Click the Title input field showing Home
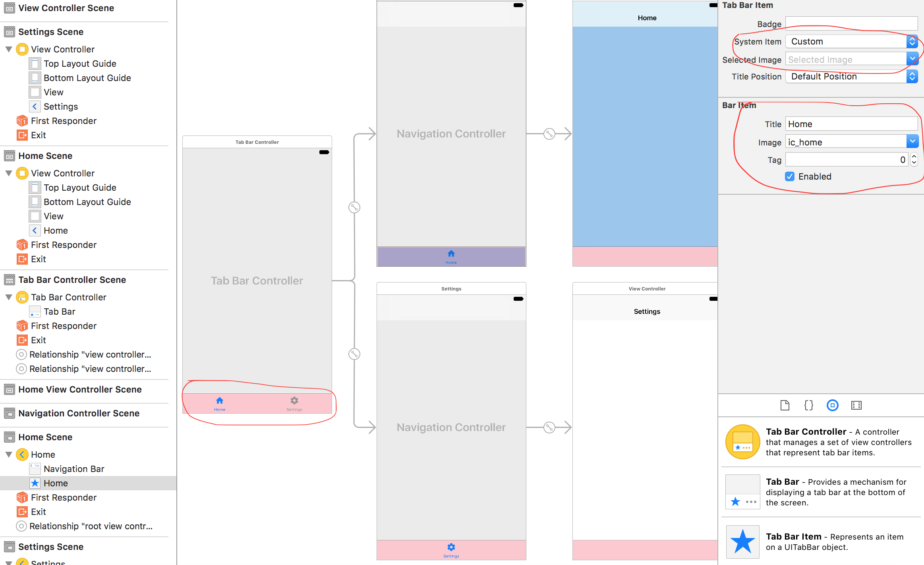Viewport: 924px width, 565px height. click(x=851, y=125)
